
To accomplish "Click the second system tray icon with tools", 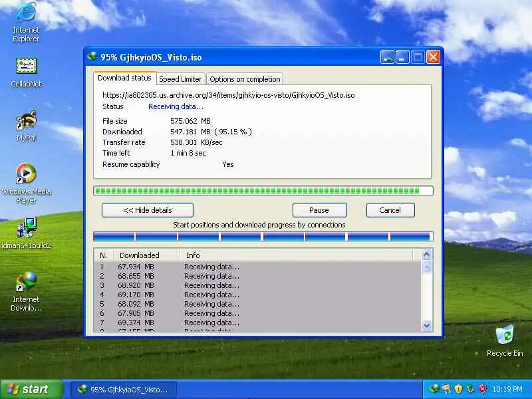I will pos(446,389).
